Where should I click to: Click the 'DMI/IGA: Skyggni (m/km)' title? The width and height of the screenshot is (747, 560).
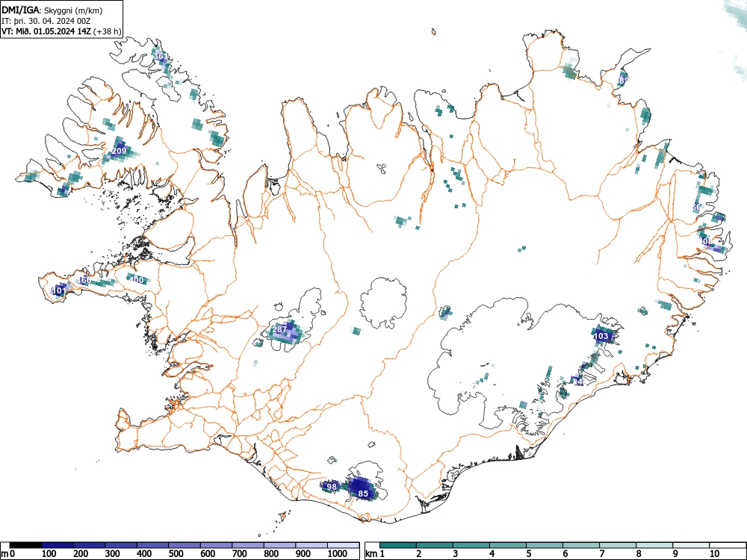[52, 10]
